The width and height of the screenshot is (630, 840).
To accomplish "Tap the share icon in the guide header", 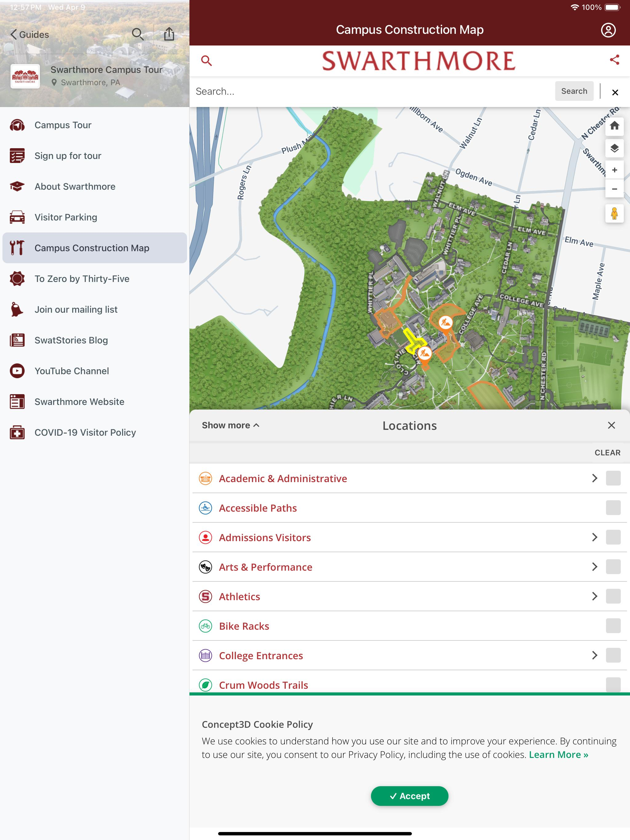I will pyautogui.click(x=169, y=34).
